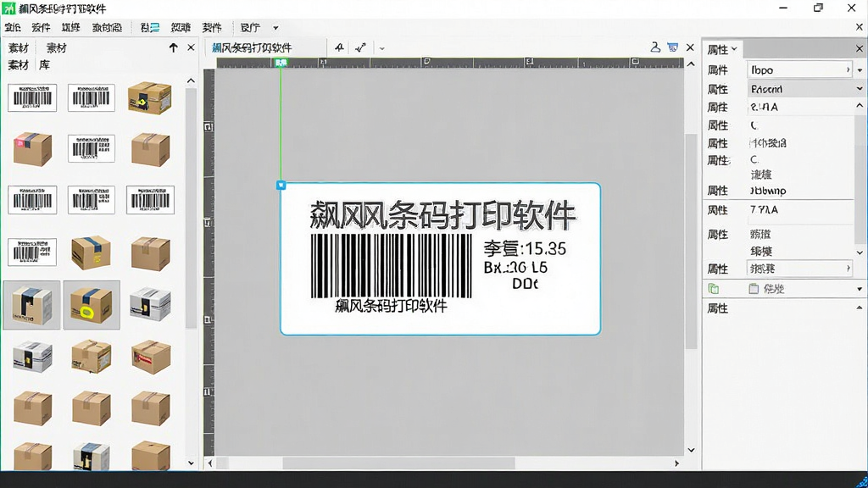
Task: Collapse the bottom 属性 section
Action: pyautogui.click(x=860, y=308)
